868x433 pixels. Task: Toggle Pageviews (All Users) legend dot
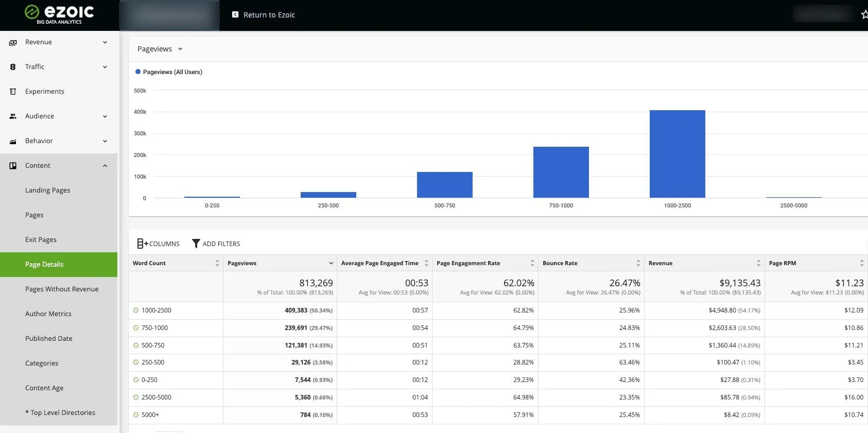(x=138, y=72)
